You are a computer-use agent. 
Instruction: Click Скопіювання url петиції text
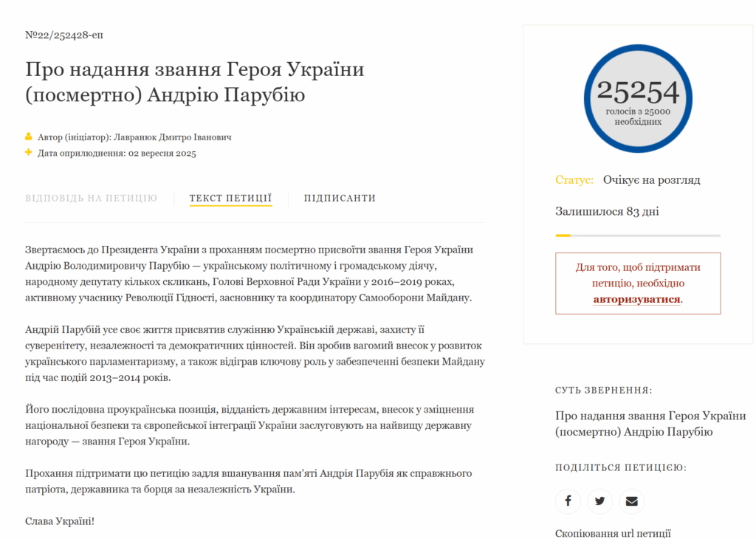pos(613,533)
